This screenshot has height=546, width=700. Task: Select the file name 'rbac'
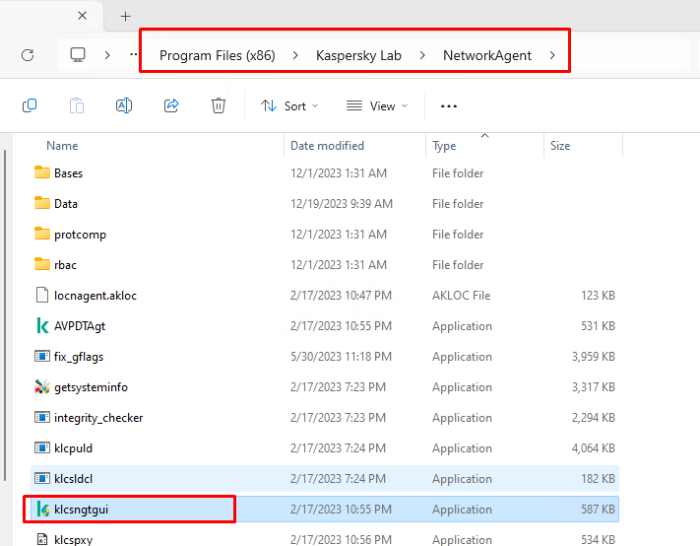click(x=65, y=265)
